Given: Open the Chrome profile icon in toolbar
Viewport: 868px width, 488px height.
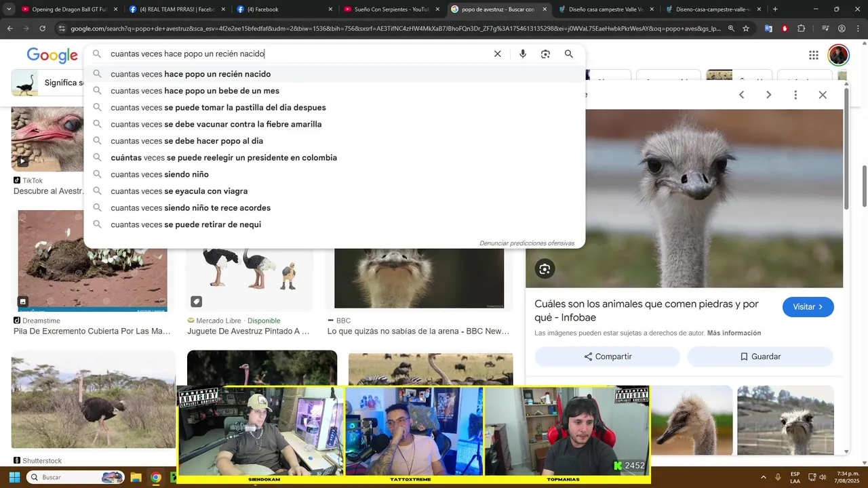Looking at the screenshot, I should [x=842, y=28].
